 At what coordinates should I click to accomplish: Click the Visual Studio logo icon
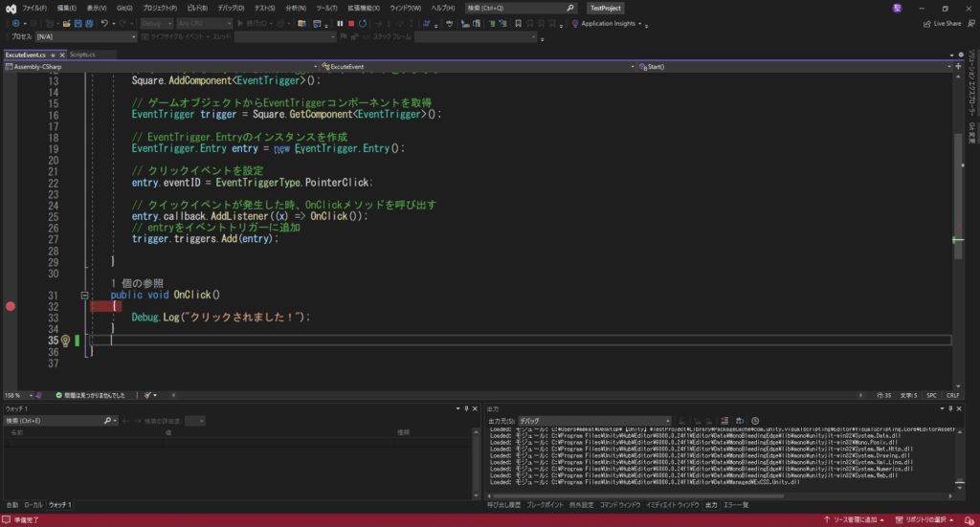[x=11, y=8]
